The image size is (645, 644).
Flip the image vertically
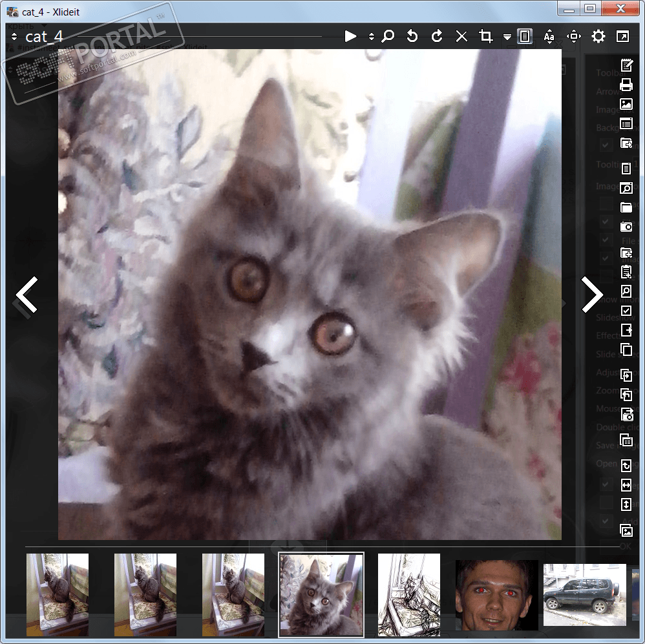click(x=626, y=504)
